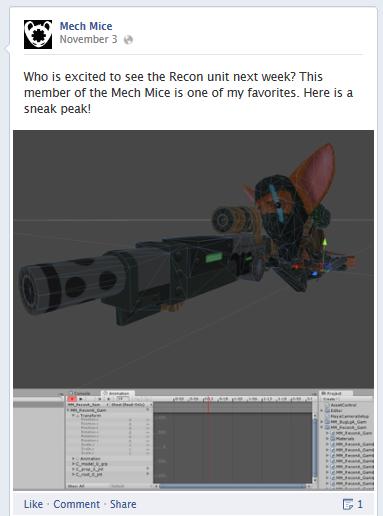Viewport: 383px width, 516px height.
Task: Open the November 3 post timestamp
Action: point(88,39)
